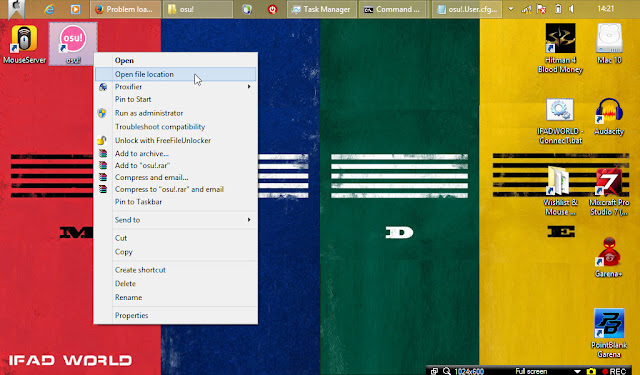Expand the Send to submenu
Screen dimensions: 640x375
pyautogui.click(x=176, y=220)
